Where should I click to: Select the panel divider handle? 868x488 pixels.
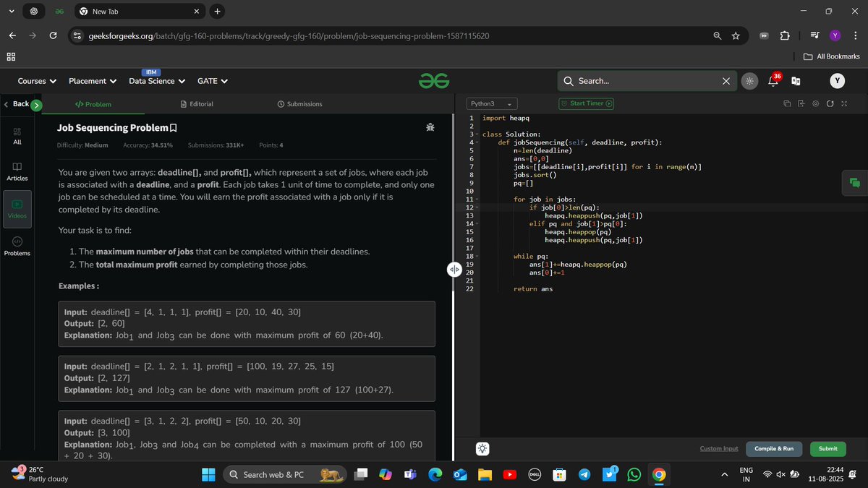point(454,269)
